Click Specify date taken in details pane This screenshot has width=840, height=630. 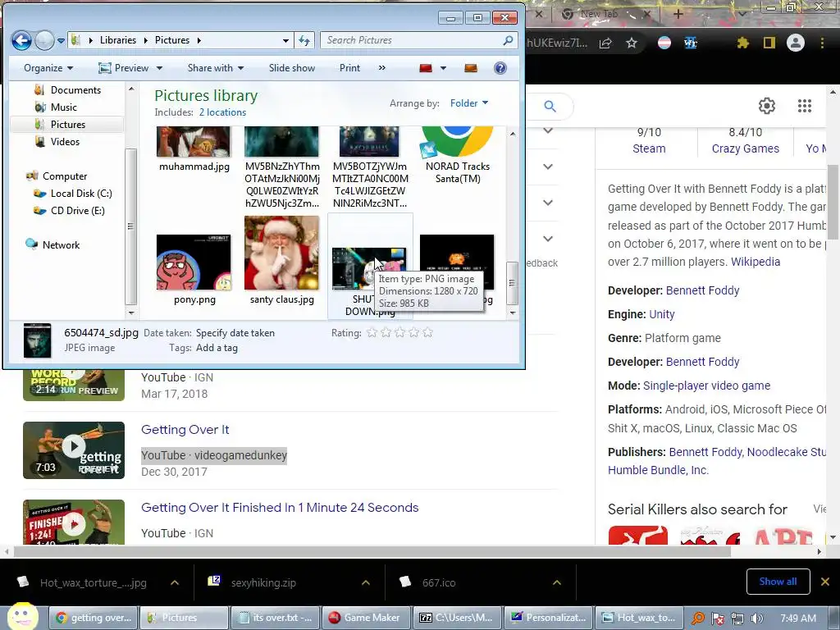tap(235, 333)
